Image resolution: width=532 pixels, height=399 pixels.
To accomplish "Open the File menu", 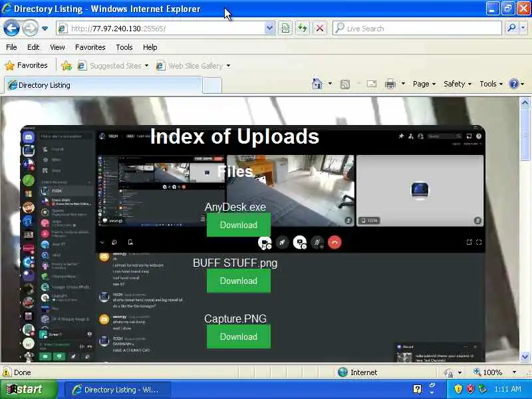I will point(11,47).
